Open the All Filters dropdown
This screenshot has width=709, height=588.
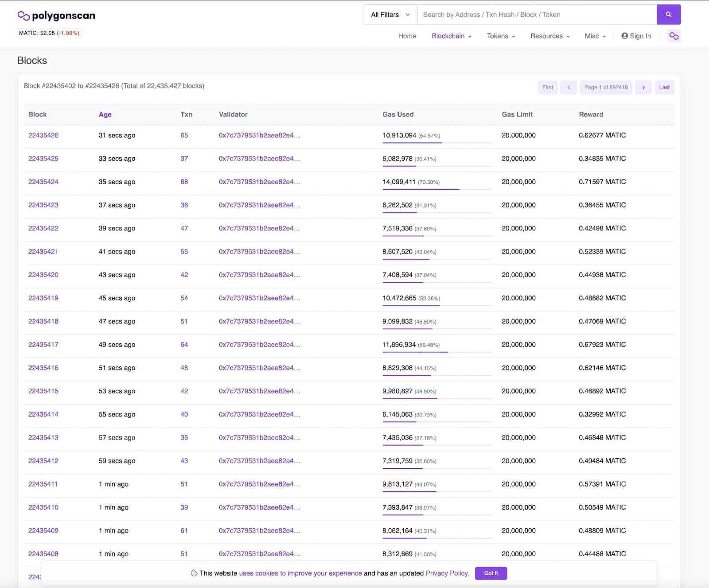(390, 15)
